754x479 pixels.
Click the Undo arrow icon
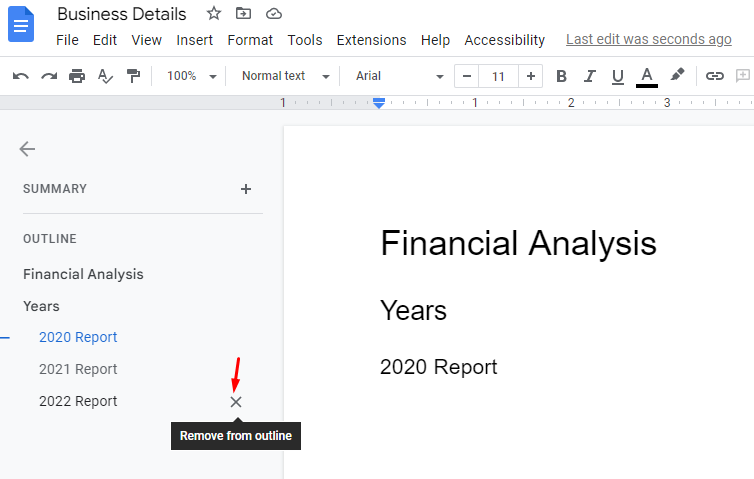(21, 76)
